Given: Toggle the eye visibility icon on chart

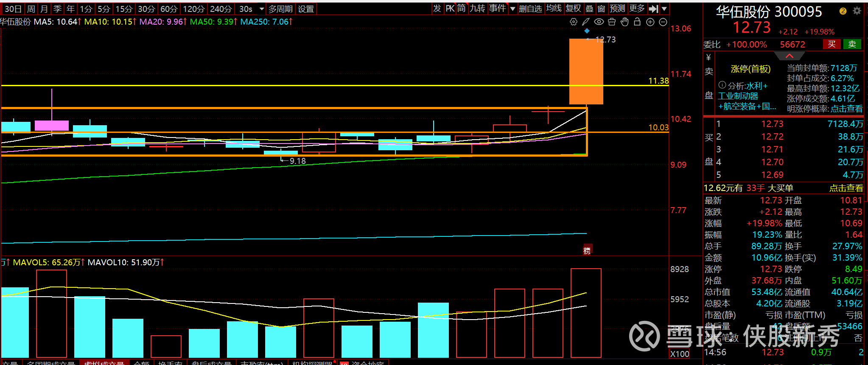Looking at the screenshot, I should 599,22.
